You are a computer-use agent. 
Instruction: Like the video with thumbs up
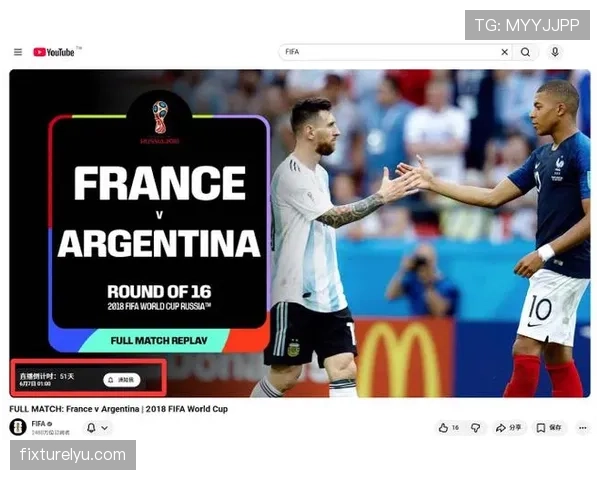click(x=448, y=428)
